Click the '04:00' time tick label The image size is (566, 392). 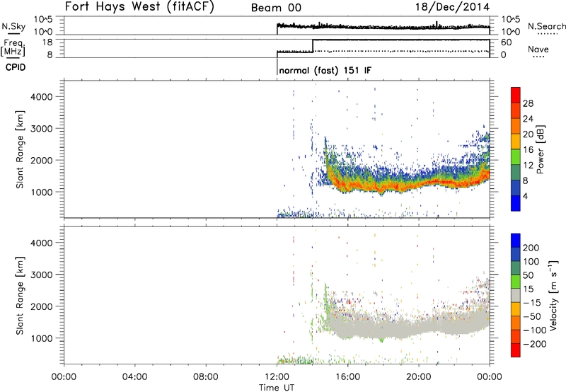click(x=134, y=377)
